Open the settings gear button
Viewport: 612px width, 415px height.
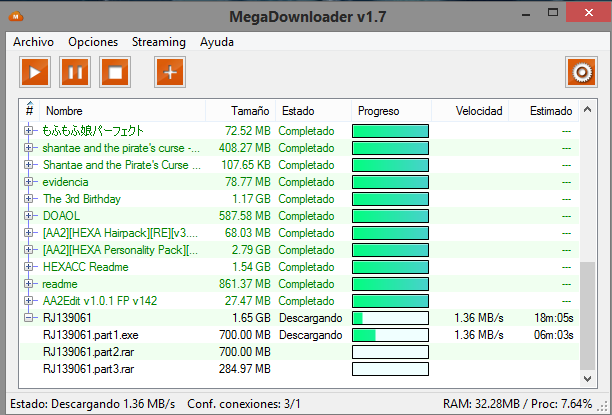coord(581,72)
